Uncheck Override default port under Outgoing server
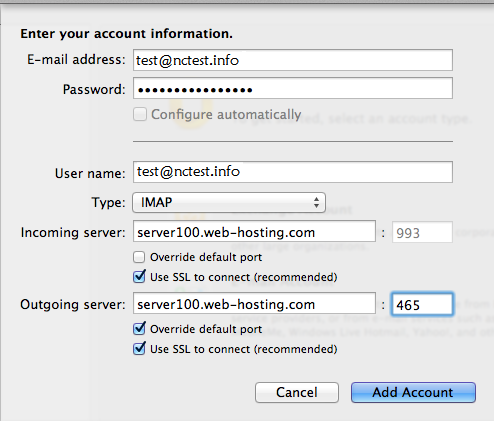This screenshot has height=421, width=494. (139, 329)
